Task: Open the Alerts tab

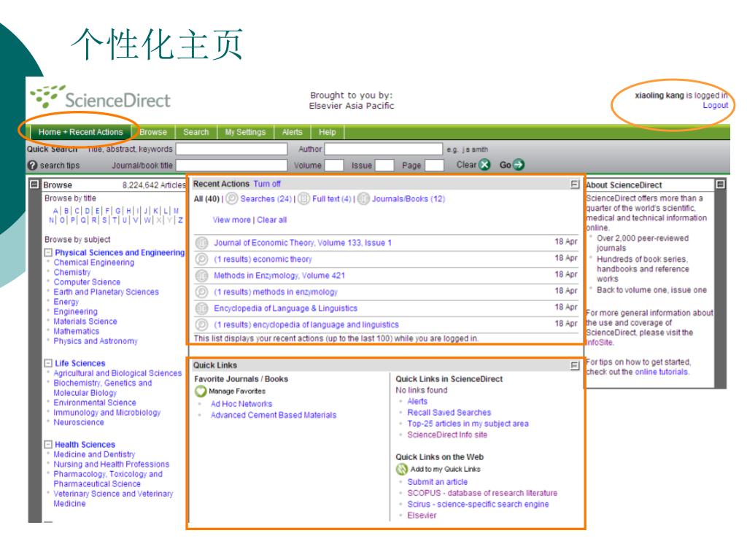Action: pyautogui.click(x=292, y=132)
